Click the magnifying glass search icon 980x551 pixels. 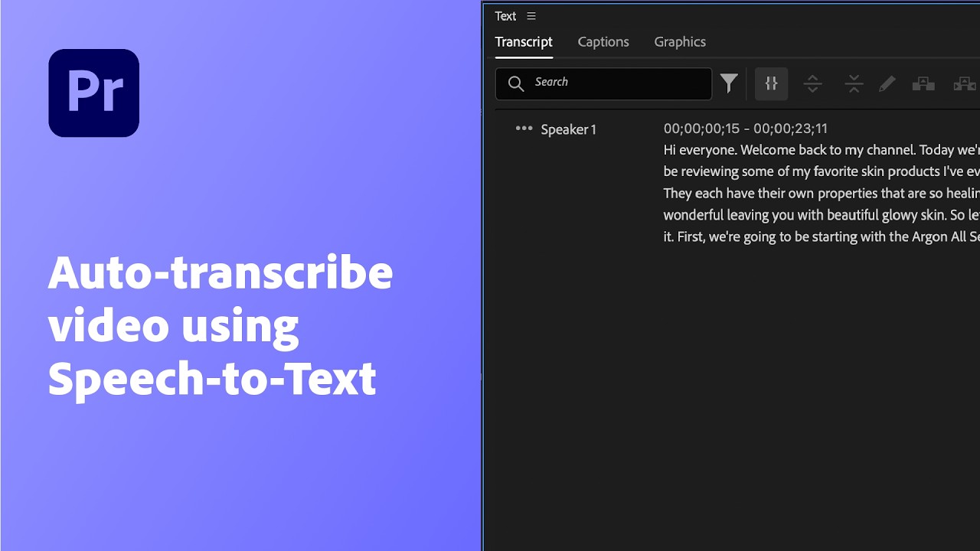click(516, 83)
